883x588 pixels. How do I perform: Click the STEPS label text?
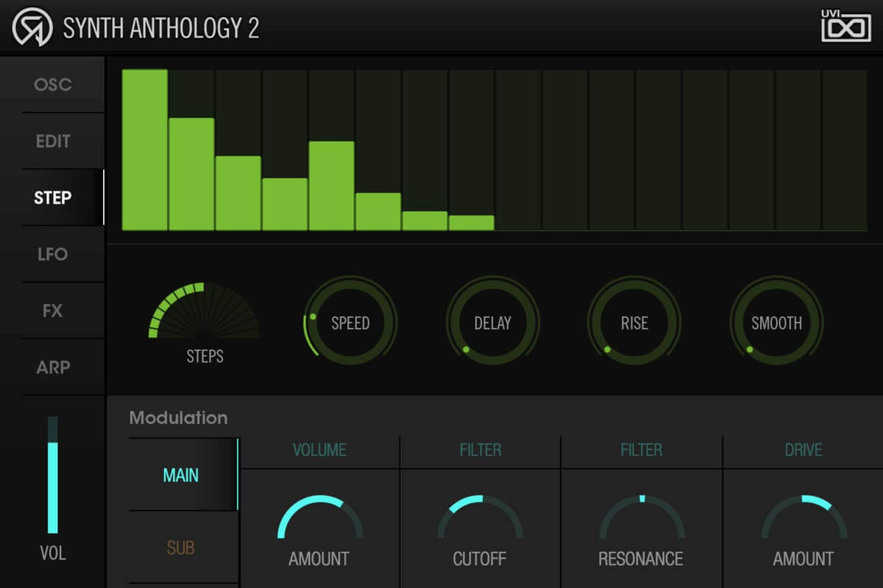[x=205, y=357]
